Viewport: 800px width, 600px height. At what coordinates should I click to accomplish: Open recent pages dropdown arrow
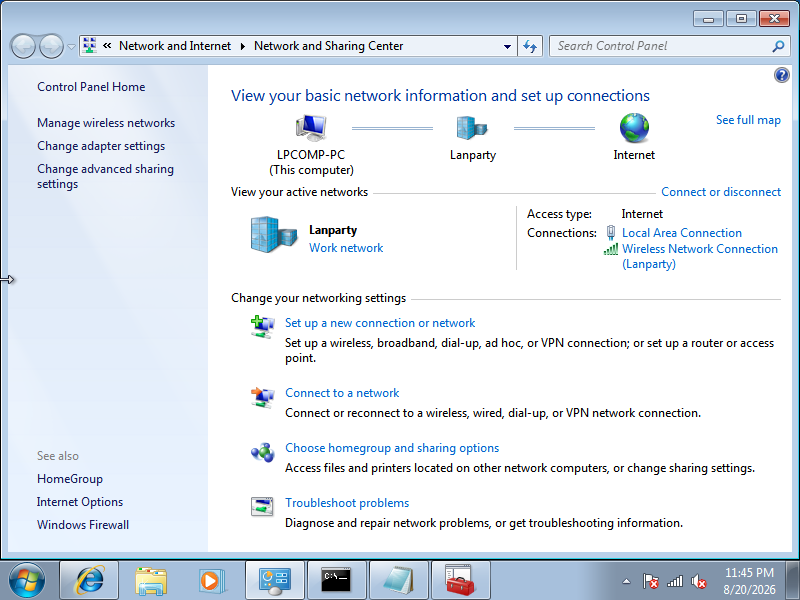(x=71, y=46)
